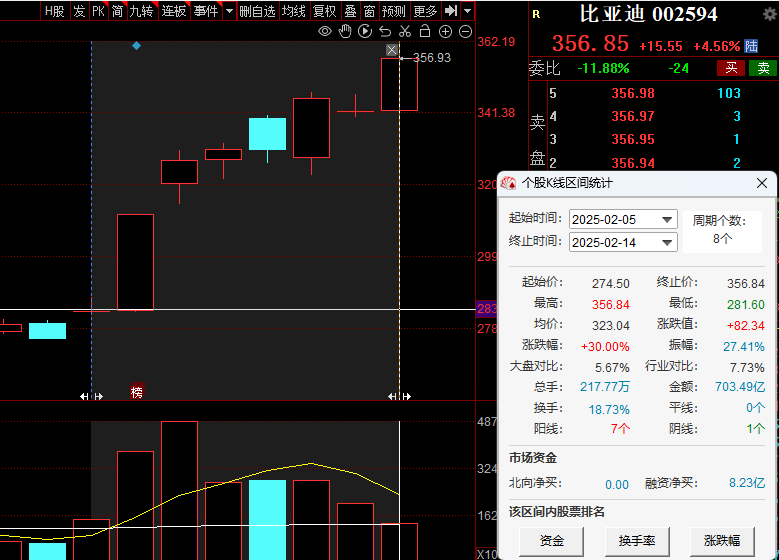This screenshot has height=560, width=779.
Task: Open the PK comparison button
Action: [98, 11]
